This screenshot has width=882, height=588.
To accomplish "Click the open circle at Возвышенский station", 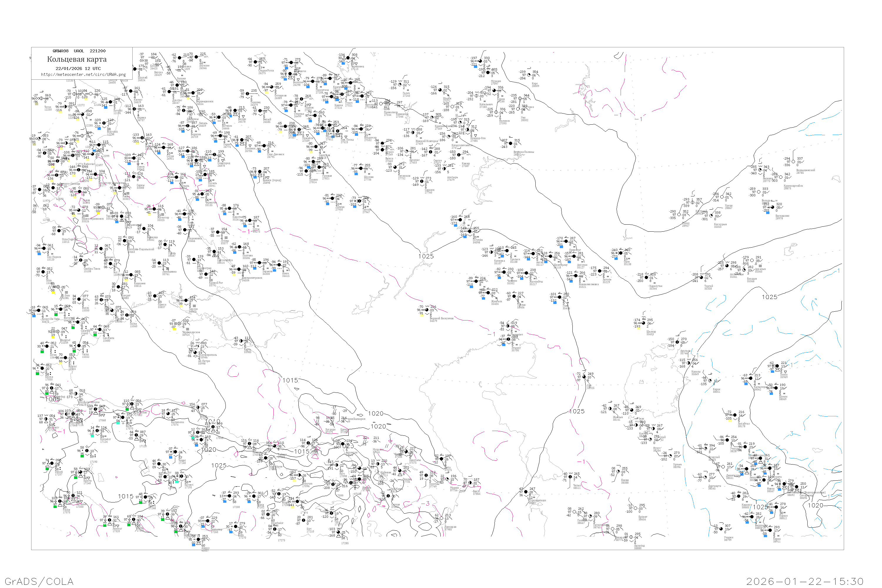I will coord(793,162).
